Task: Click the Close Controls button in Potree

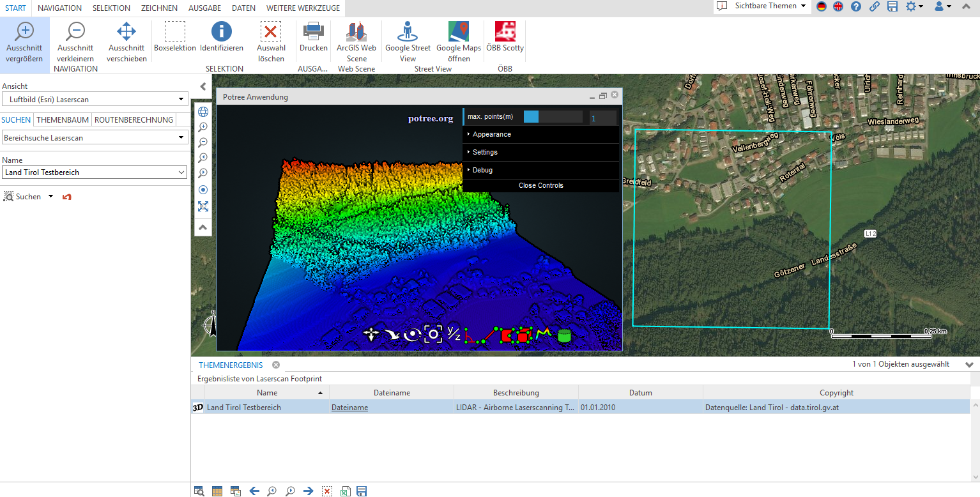Action: (x=540, y=185)
